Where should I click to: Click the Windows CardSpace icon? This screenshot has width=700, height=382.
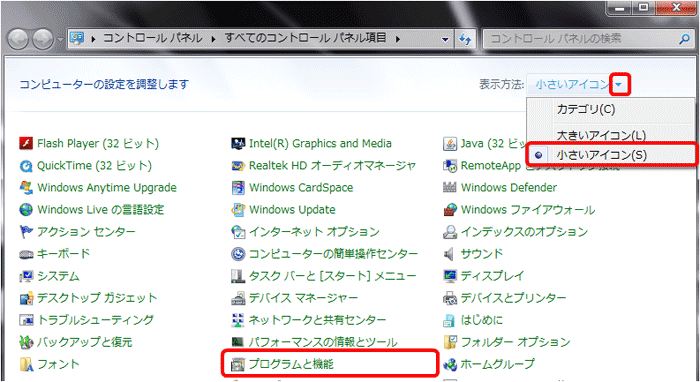coord(238,187)
